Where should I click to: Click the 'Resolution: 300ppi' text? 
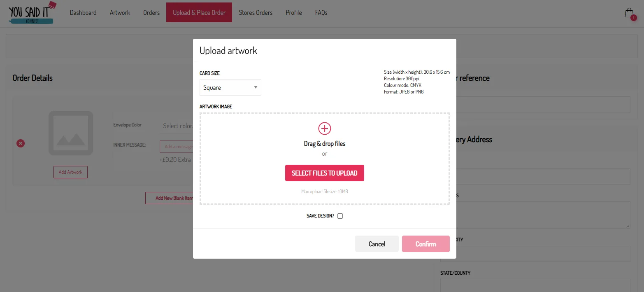point(402,79)
